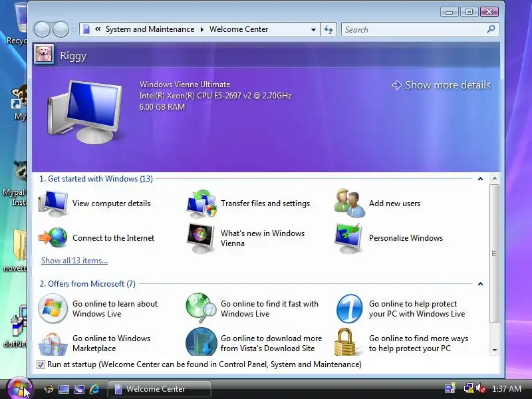This screenshot has width=532, height=399.
Task: Open Transfer files and settings icon
Action: pos(201,203)
